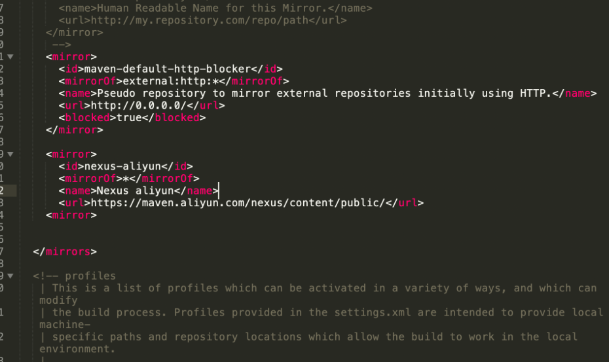The image size is (609, 364).
Task: Click the blocked tag value true
Action: coord(129,118)
